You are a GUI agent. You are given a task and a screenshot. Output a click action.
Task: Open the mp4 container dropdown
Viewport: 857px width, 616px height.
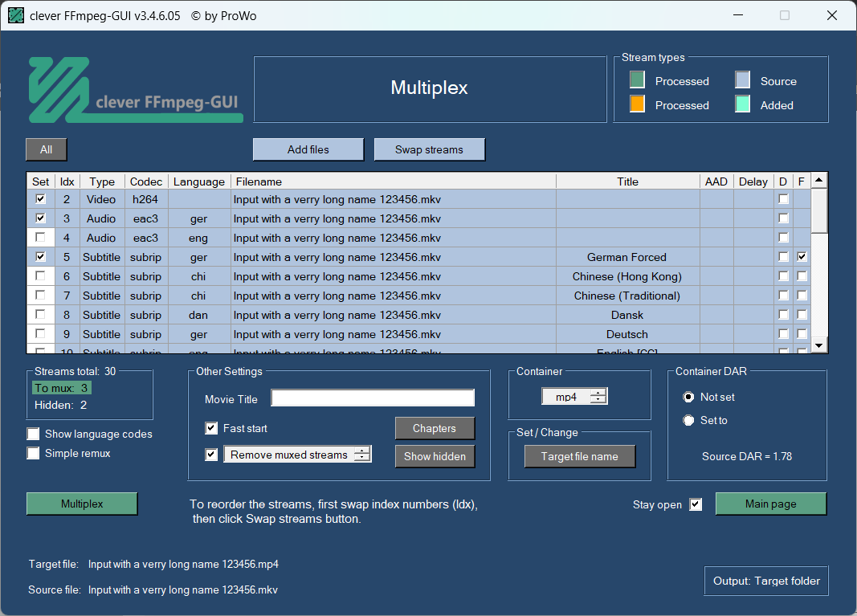tap(574, 397)
